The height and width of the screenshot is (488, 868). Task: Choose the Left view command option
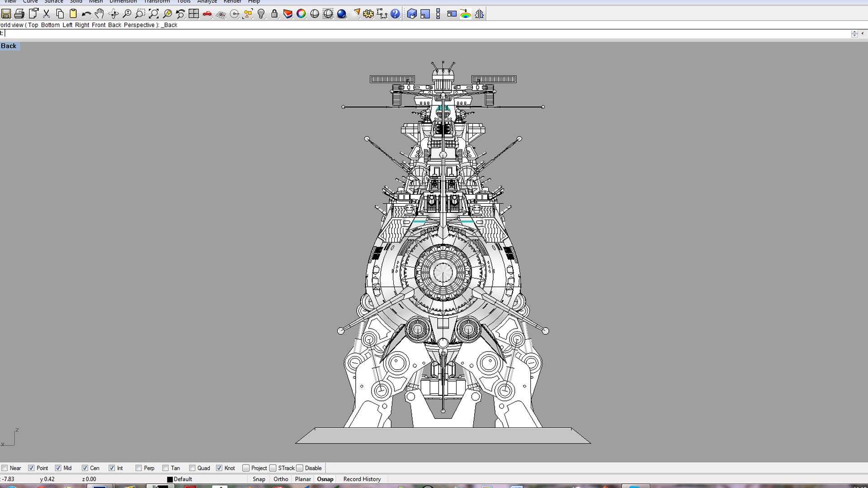click(x=67, y=25)
